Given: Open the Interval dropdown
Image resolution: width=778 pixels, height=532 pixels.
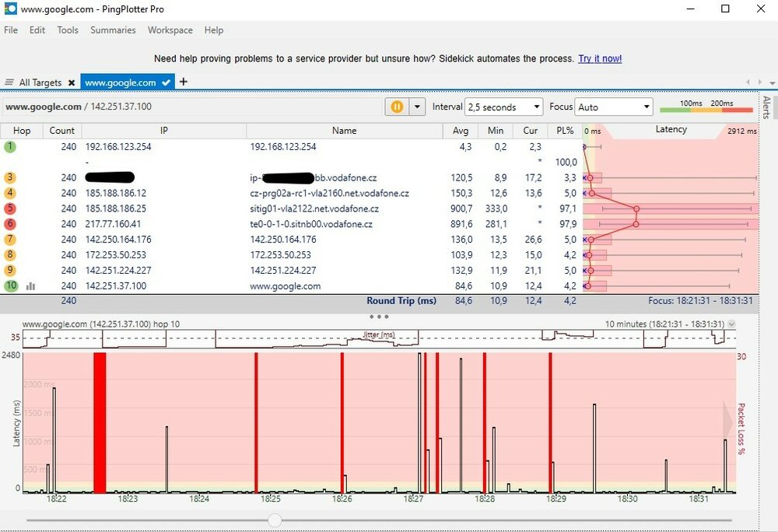Looking at the screenshot, I should tap(503, 107).
